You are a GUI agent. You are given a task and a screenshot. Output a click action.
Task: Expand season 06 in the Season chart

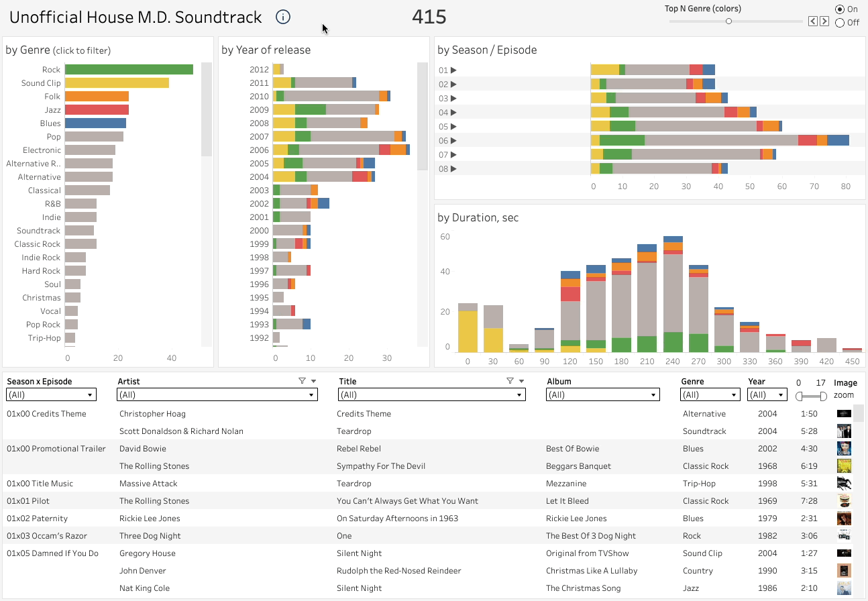pyautogui.click(x=453, y=141)
